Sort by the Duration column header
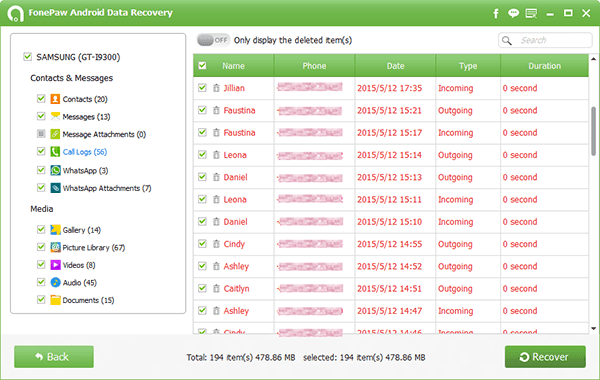The width and height of the screenshot is (600, 380). (x=545, y=66)
